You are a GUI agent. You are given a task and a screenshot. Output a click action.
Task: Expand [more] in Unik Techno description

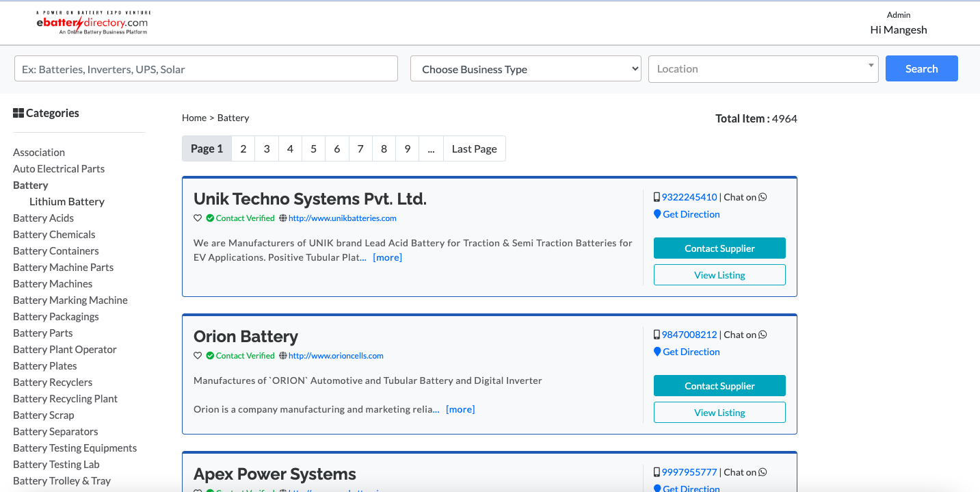click(388, 257)
